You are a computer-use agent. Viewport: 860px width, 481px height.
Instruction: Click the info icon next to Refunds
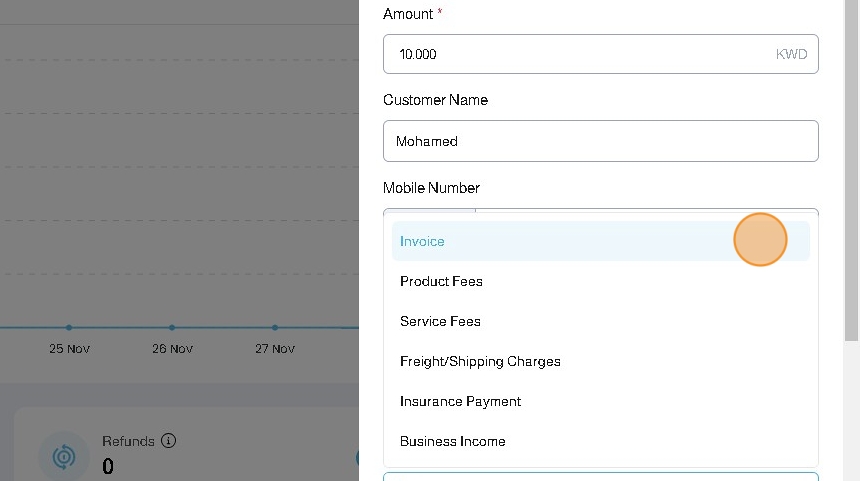[168, 441]
